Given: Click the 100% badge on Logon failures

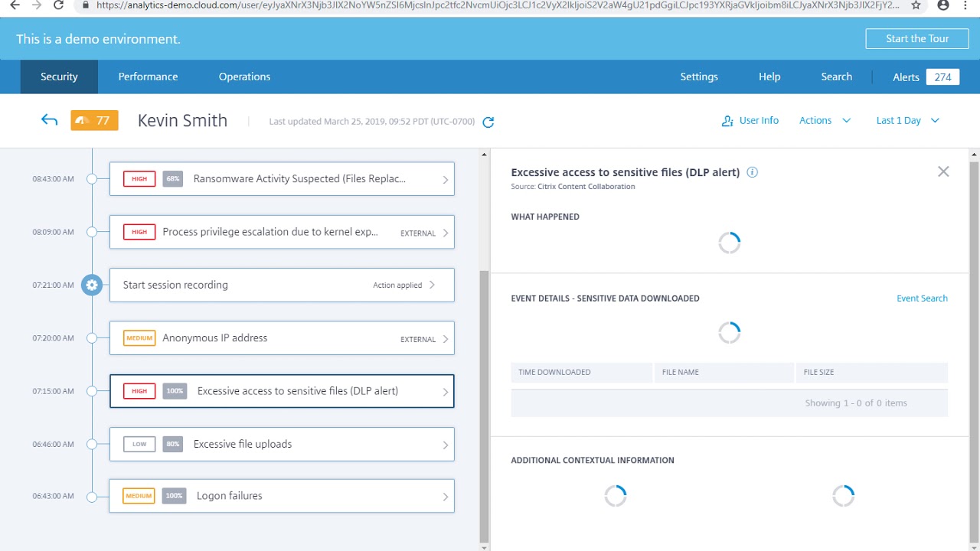Looking at the screenshot, I should pos(175,496).
